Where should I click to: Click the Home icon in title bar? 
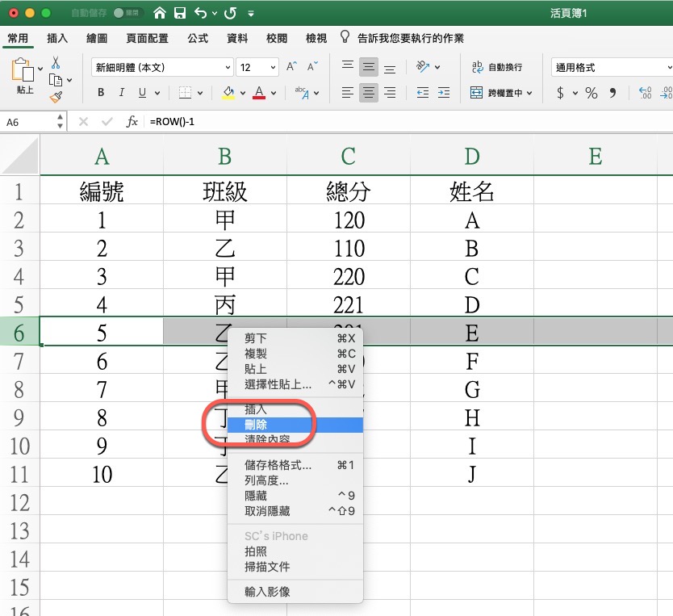161,14
